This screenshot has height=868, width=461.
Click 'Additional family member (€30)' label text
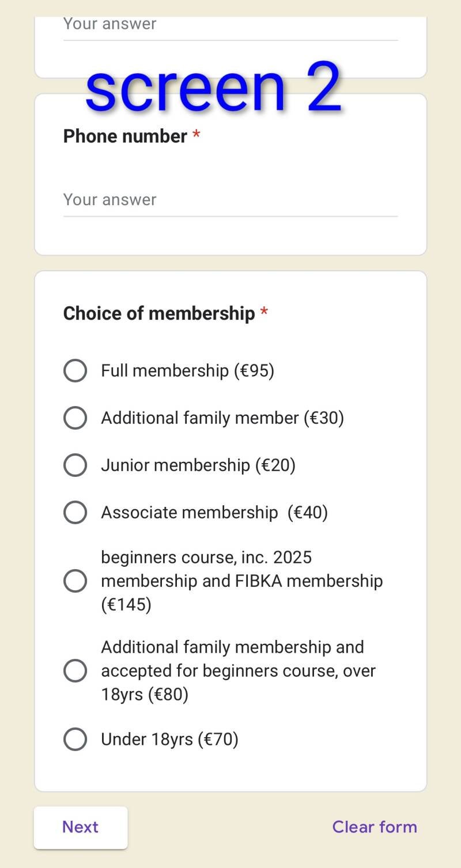click(x=222, y=418)
